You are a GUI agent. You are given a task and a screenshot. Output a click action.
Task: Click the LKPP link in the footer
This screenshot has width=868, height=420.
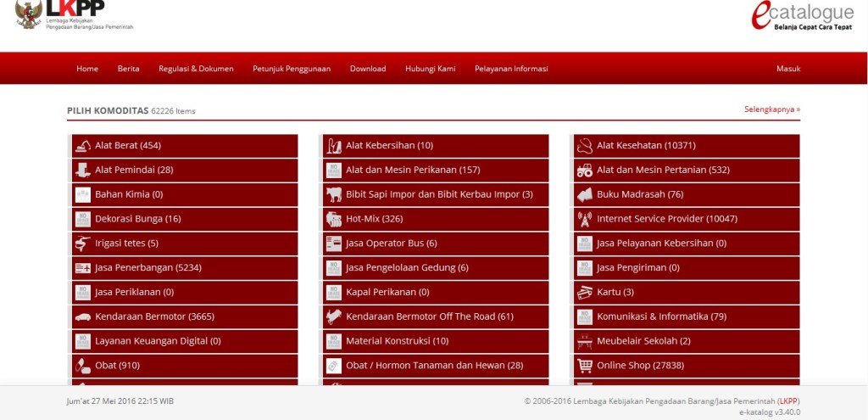pyautogui.click(x=787, y=401)
